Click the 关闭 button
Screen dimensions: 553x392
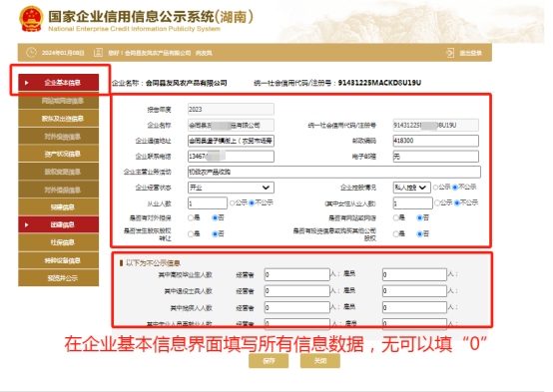[x=320, y=361]
